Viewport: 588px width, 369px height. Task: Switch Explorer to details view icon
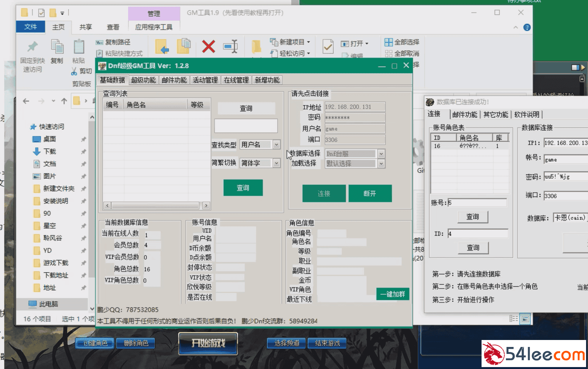point(514,319)
